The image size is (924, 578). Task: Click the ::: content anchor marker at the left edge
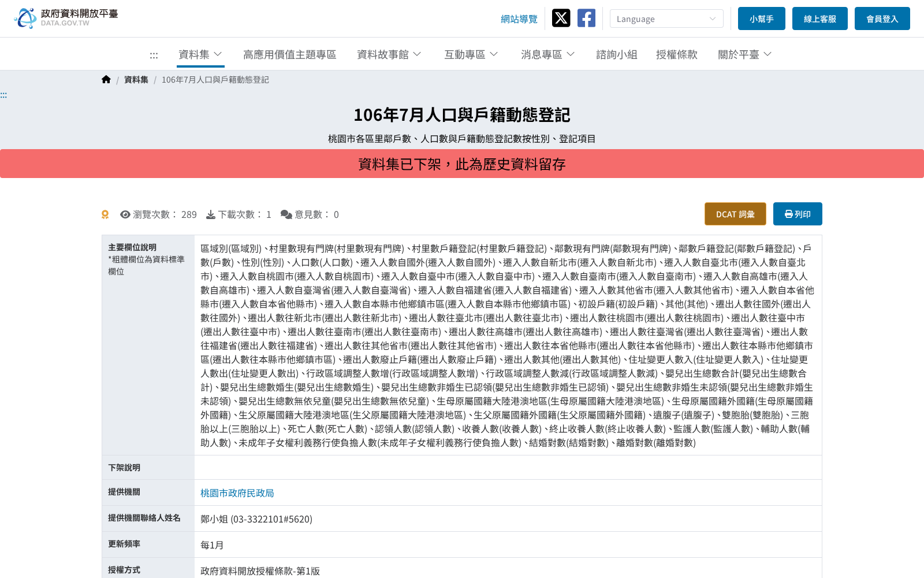point(3,95)
